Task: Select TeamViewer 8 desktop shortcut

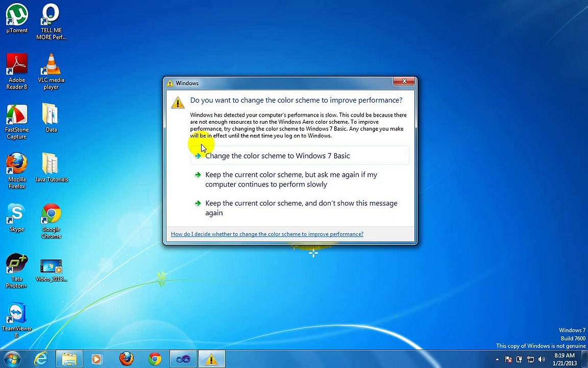Action: pos(16,319)
